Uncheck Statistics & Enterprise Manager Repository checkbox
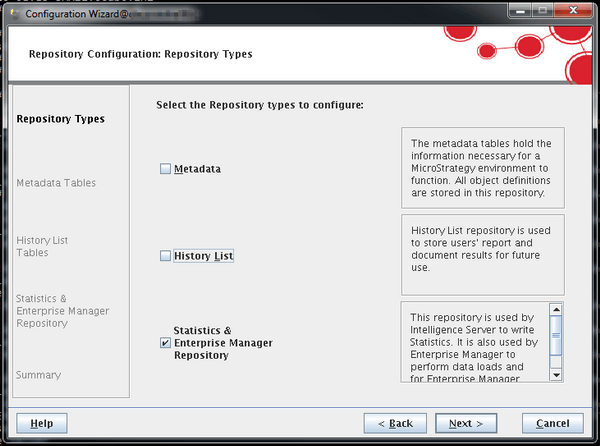The width and height of the screenshot is (600, 446). tap(166, 343)
